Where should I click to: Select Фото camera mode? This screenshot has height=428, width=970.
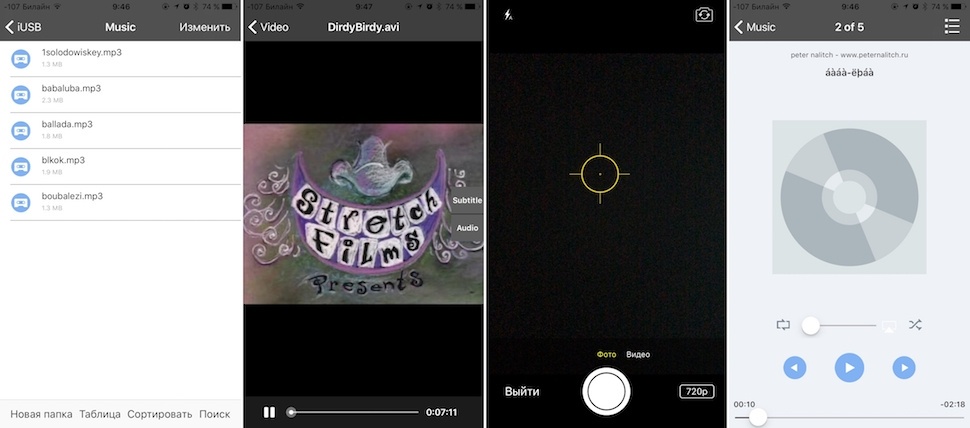[606, 354]
